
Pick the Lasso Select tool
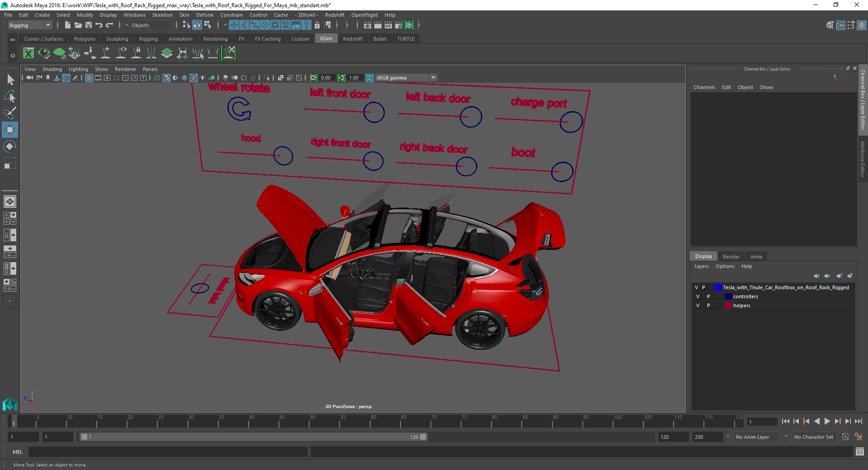point(9,97)
